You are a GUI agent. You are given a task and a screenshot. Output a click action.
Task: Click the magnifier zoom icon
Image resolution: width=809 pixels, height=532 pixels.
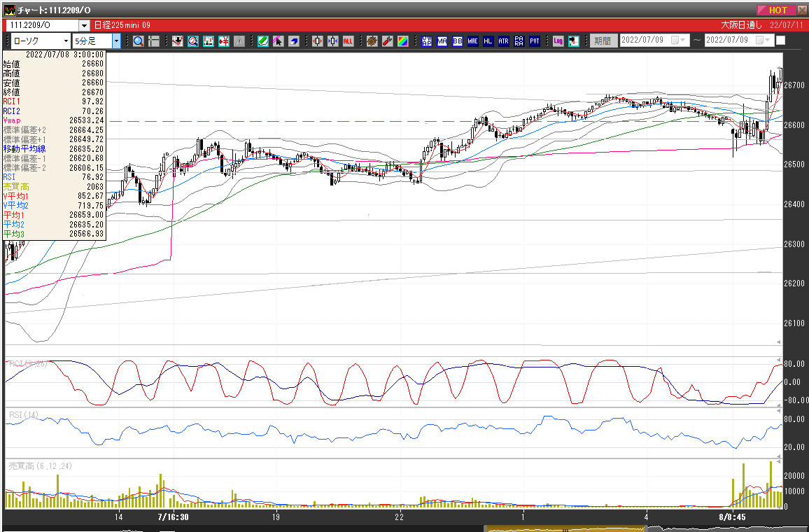pos(139,41)
